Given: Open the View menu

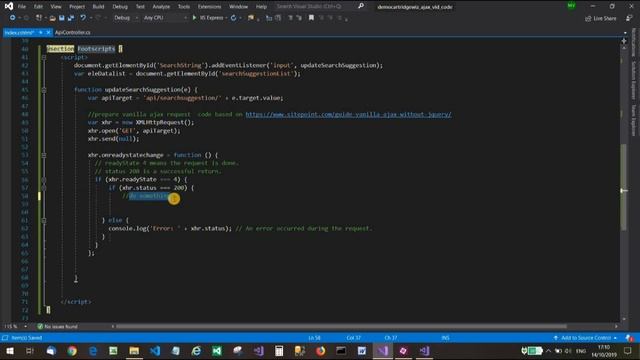Looking at the screenshot, I should 56,7.
